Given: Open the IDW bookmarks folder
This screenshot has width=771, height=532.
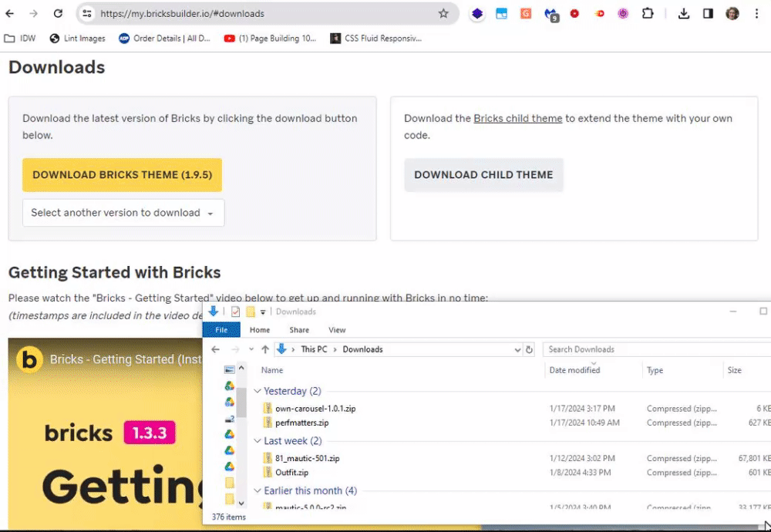Looking at the screenshot, I should pyautogui.click(x=20, y=39).
